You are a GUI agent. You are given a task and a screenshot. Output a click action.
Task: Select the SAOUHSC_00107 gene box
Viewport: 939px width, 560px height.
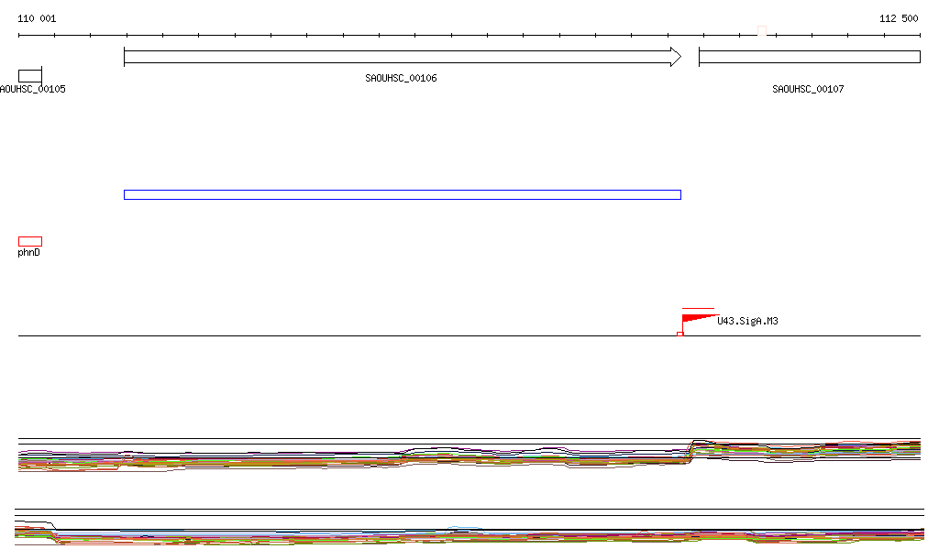810,57
